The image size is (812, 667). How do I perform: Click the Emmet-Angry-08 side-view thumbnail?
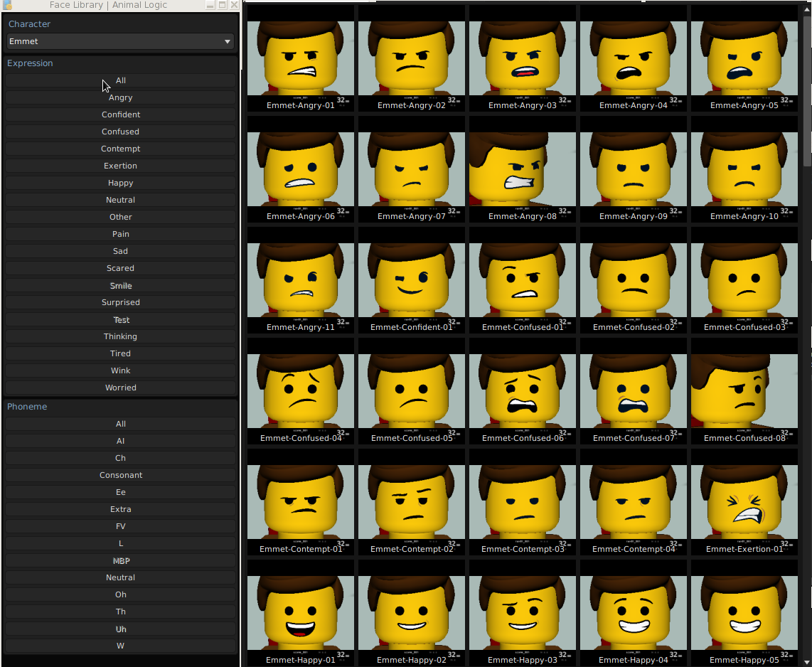pos(522,169)
